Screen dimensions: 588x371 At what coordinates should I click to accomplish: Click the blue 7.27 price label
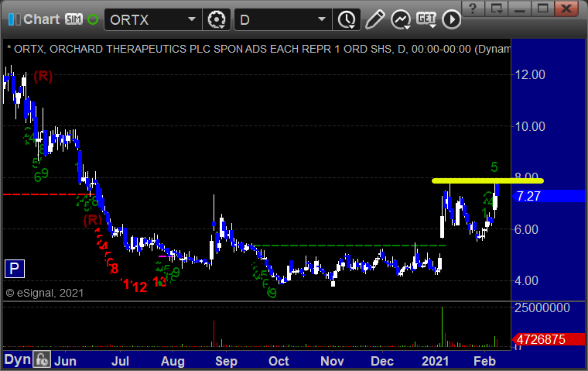click(x=549, y=196)
